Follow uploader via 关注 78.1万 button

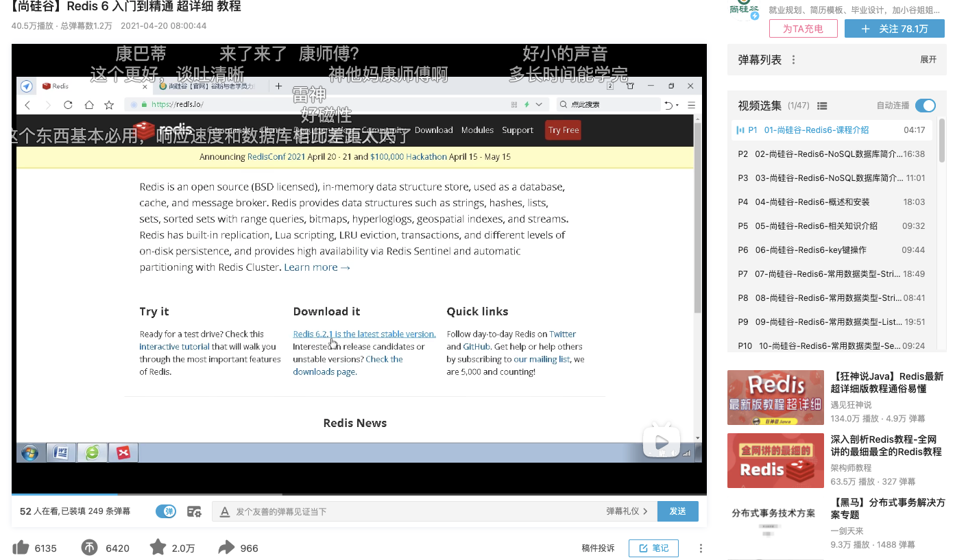(894, 29)
